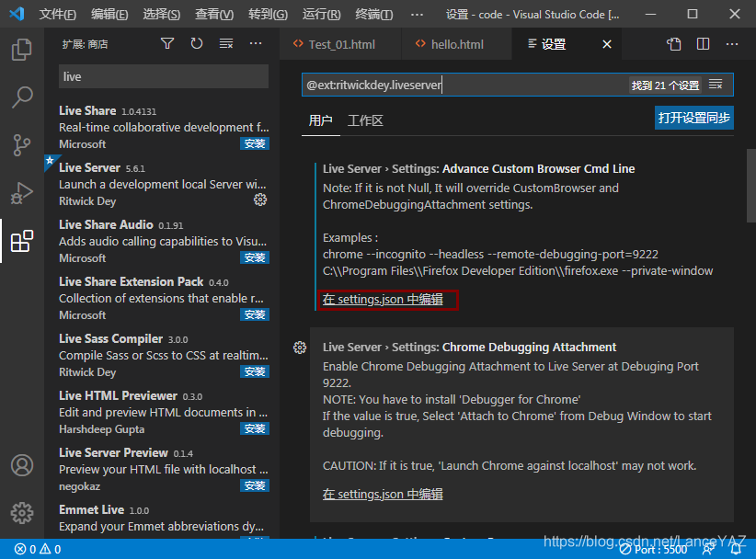Select Emmet Live extension entry
The height and width of the screenshot is (559, 756).
162,520
